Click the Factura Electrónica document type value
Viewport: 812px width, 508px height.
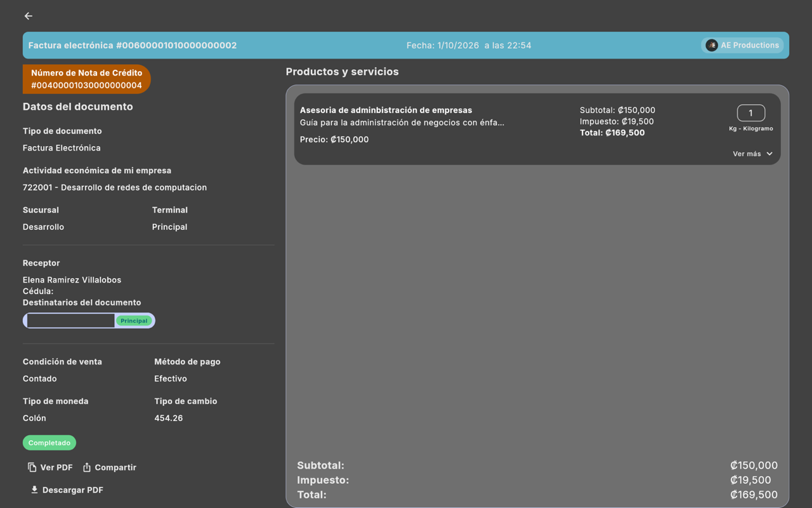click(62, 148)
